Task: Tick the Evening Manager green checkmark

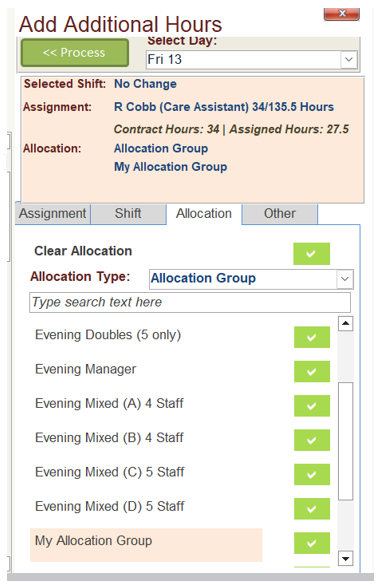Action: point(312,371)
